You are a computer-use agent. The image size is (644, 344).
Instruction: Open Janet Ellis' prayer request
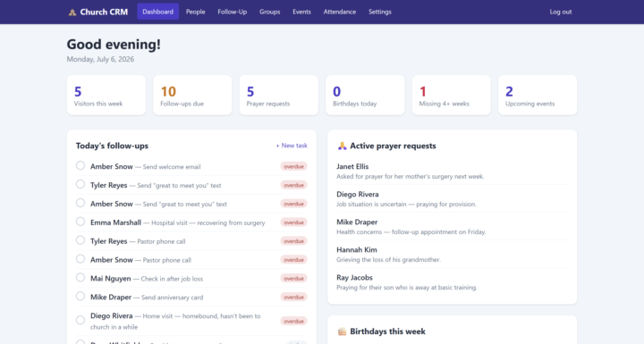[452, 172]
